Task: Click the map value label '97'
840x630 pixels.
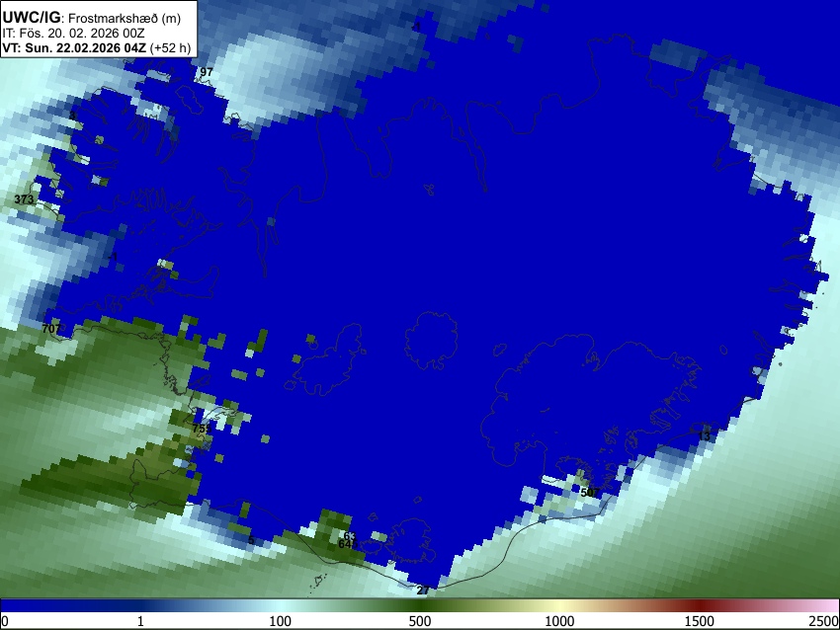Action: tap(207, 72)
